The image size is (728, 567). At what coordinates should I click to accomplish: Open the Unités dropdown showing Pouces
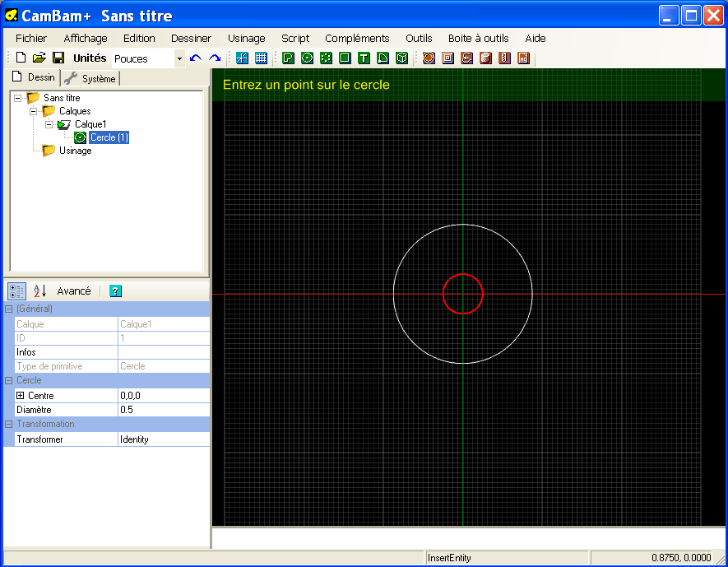[x=179, y=58]
